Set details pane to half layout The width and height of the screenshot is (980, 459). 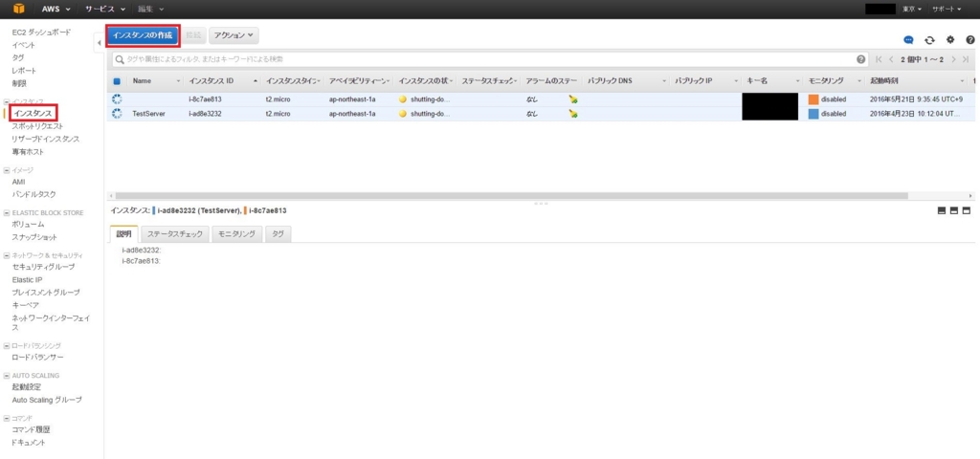(x=954, y=211)
